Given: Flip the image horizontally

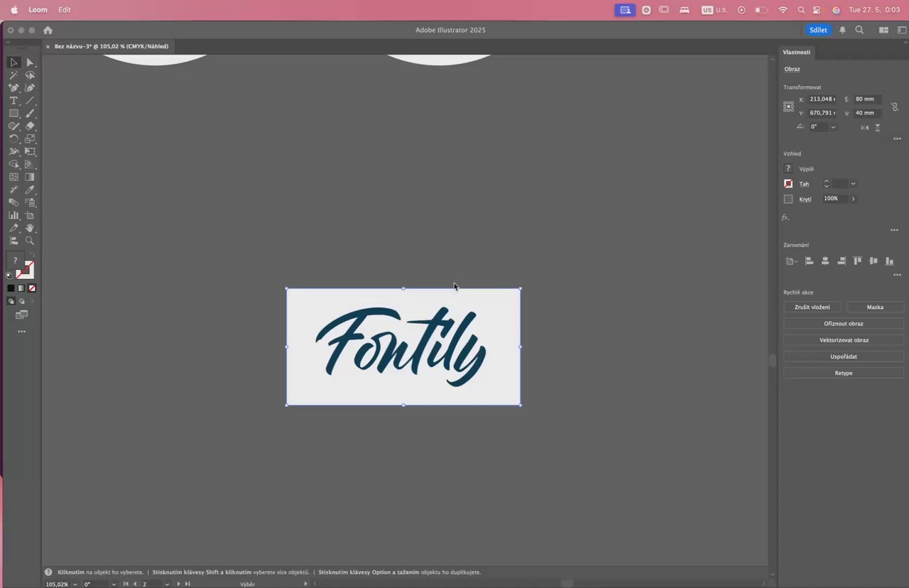Looking at the screenshot, I should pyautogui.click(x=864, y=127).
